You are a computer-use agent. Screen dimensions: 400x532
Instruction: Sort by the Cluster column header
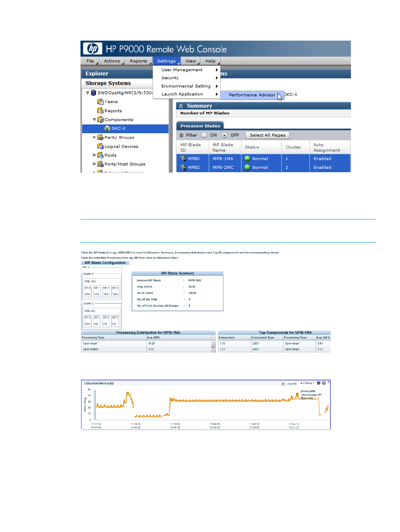coord(296,147)
